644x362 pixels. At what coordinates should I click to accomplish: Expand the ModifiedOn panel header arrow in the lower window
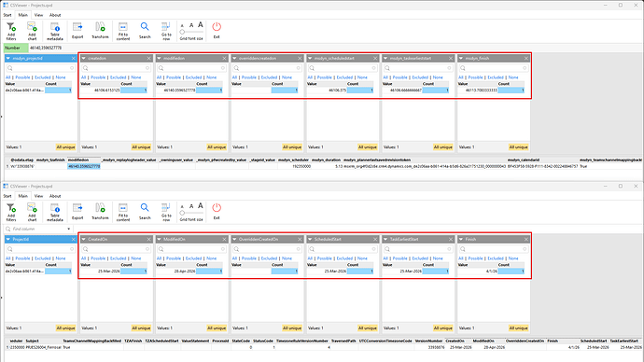(x=159, y=239)
